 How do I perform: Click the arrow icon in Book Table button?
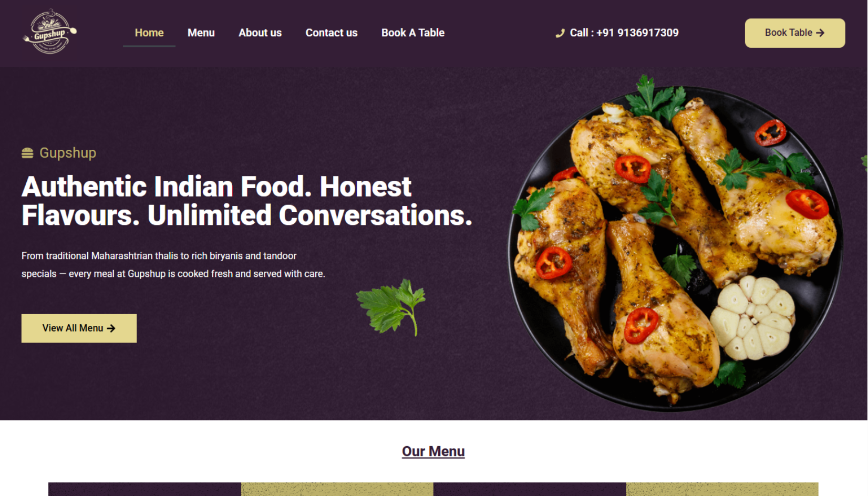tap(820, 33)
